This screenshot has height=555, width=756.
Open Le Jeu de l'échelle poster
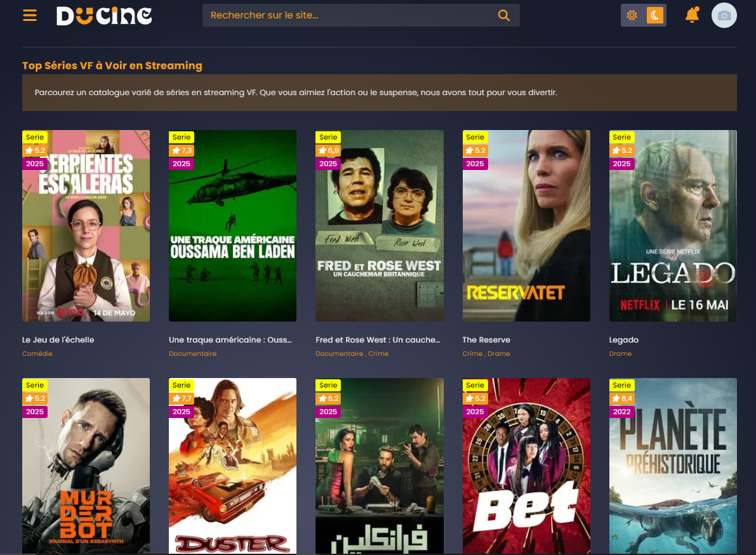[86, 225]
